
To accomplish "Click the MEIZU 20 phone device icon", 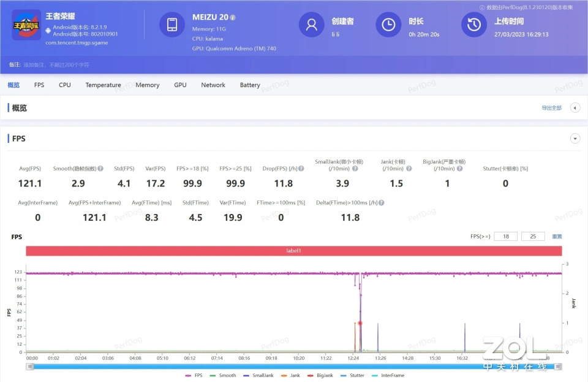I will pyautogui.click(x=172, y=25).
